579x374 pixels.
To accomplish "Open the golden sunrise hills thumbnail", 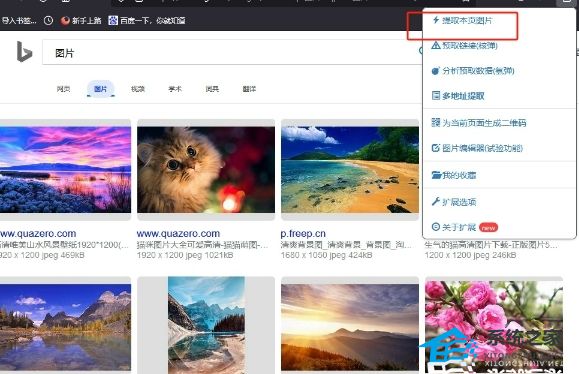I will click(350, 327).
